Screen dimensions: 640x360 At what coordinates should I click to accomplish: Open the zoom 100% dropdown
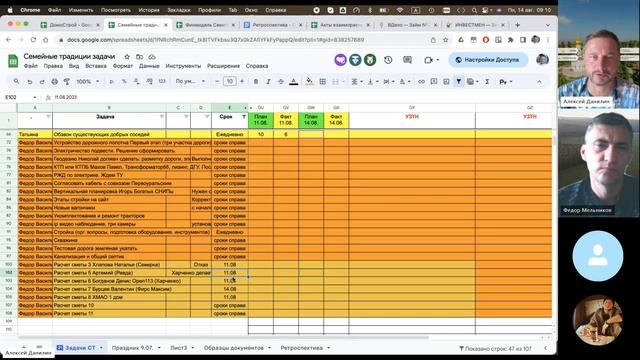click(x=88, y=82)
